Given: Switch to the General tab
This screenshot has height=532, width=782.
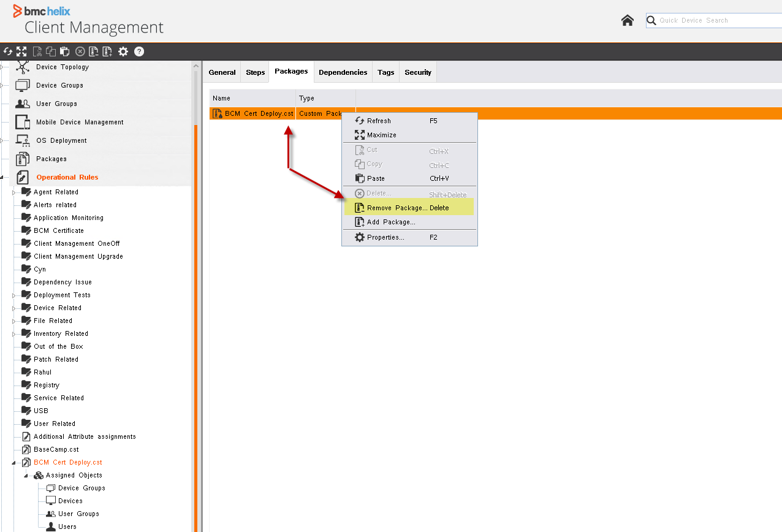Looking at the screenshot, I should (222, 72).
